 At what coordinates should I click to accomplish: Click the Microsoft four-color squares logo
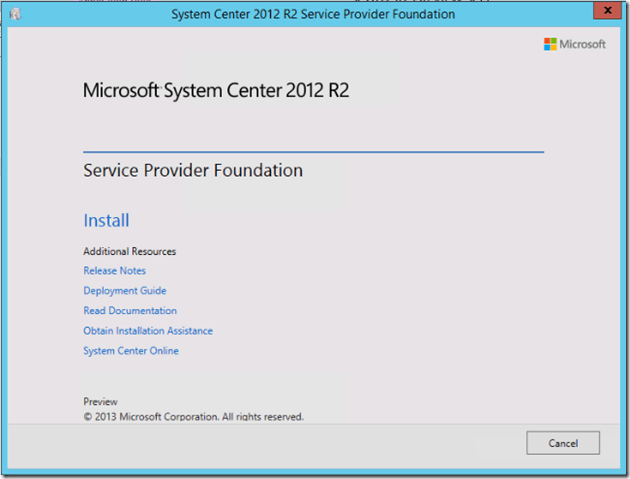point(550,44)
